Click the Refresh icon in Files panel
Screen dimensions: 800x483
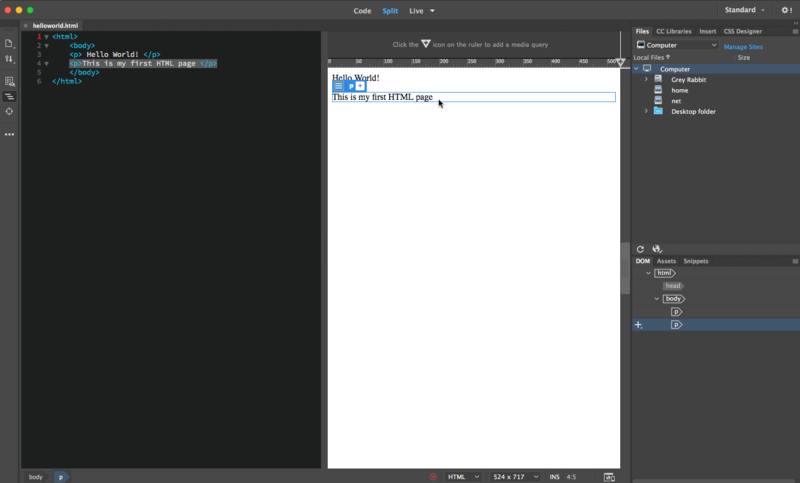pos(641,249)
